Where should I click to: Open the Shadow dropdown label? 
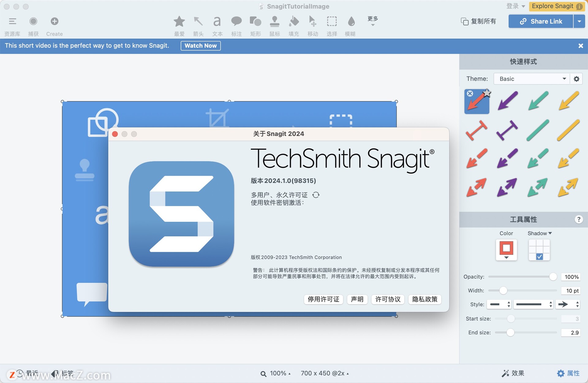point(540,233)
